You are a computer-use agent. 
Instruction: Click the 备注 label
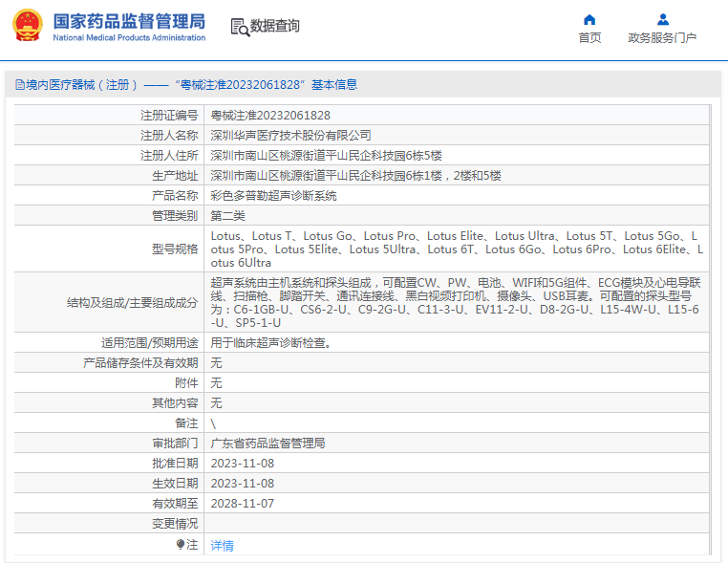[x=186, y=423]
